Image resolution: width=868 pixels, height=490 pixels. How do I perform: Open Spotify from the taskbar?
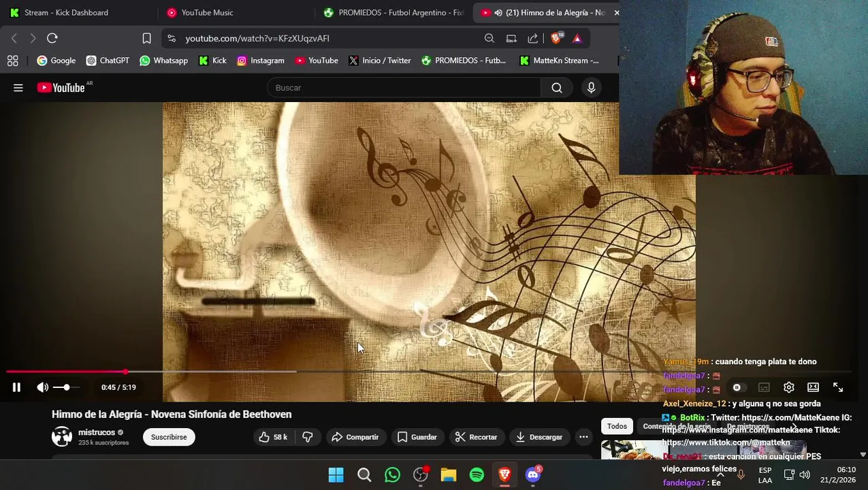click(477, 474)
